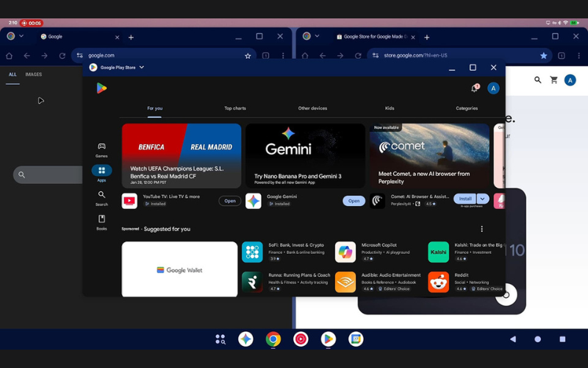Screen dimensions: 588x368
Task: Click the google.com address bar
Action: point(162,55)
